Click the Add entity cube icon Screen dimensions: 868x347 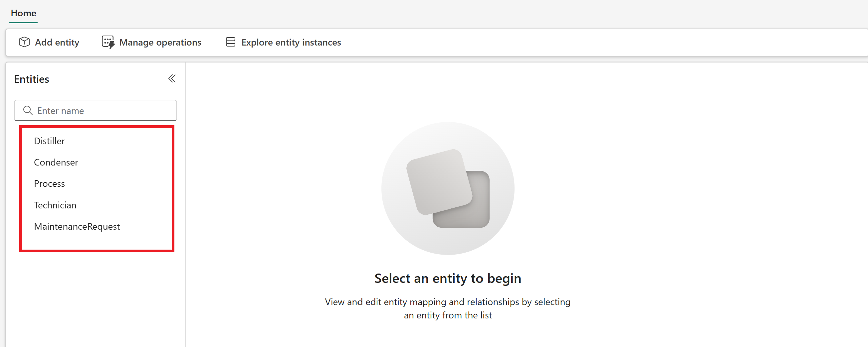tap(24, 42)
